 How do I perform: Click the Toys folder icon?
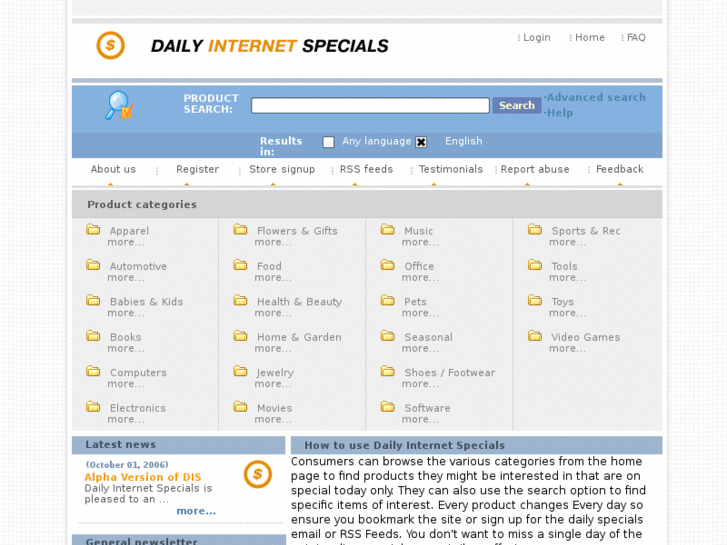pos(535,300)
